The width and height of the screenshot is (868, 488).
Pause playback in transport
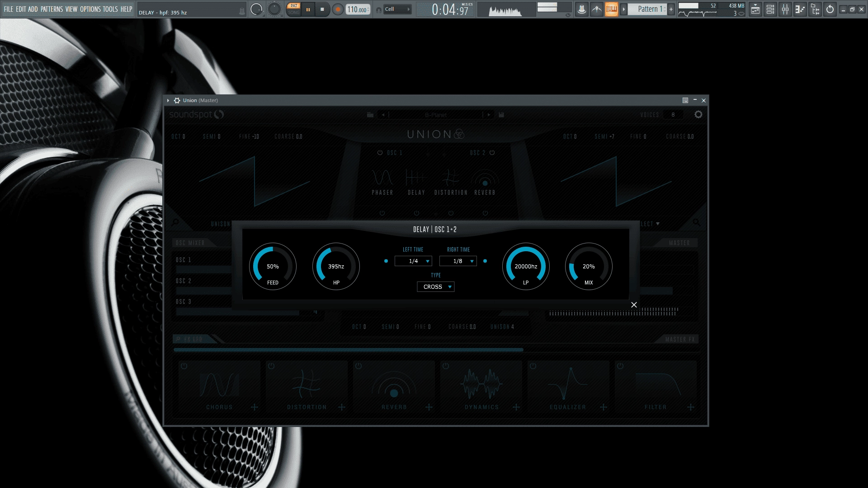(308, 9)
